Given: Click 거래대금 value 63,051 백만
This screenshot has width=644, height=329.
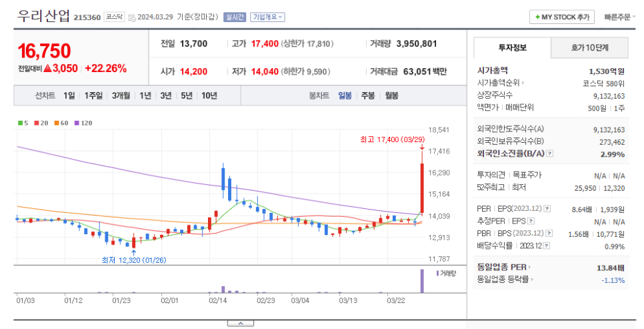Looking at the screenshot, I should [425, 71].
